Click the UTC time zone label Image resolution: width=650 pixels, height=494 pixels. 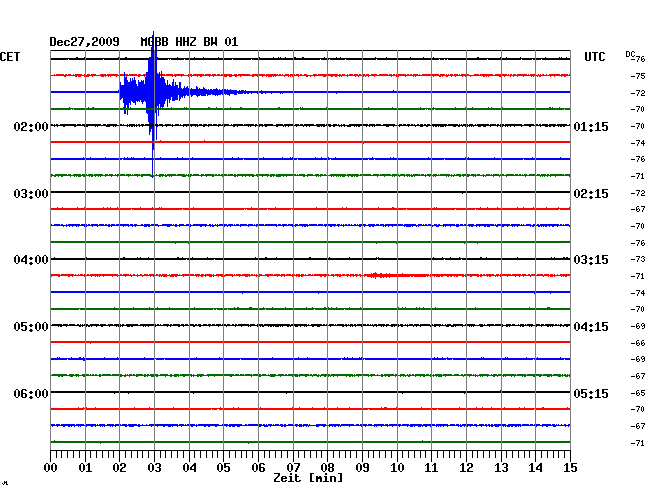[594, 57]
